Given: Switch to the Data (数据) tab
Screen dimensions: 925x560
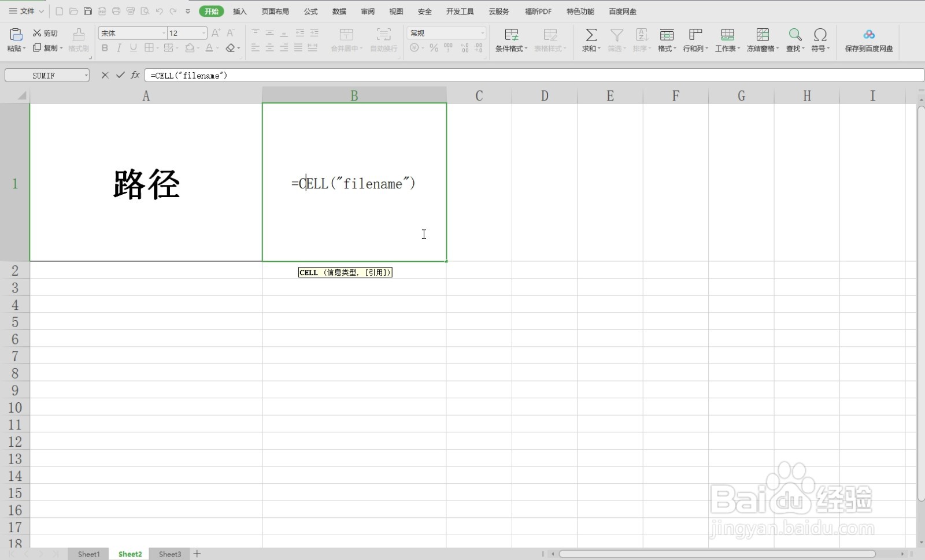Looking at the screenshot, I should tap(339, 11).
